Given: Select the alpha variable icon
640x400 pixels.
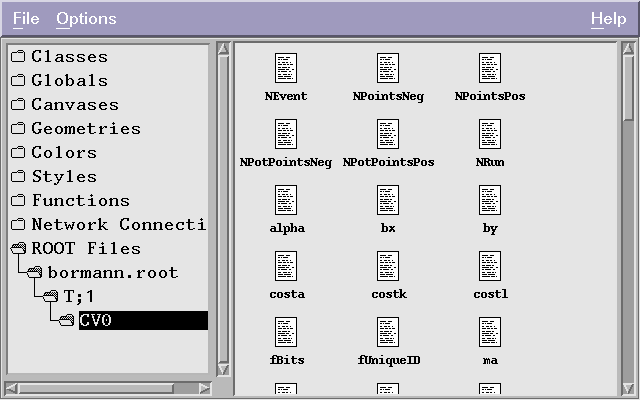Looking at the screenshot, I should pyautogui.click(x=286, y=200).
